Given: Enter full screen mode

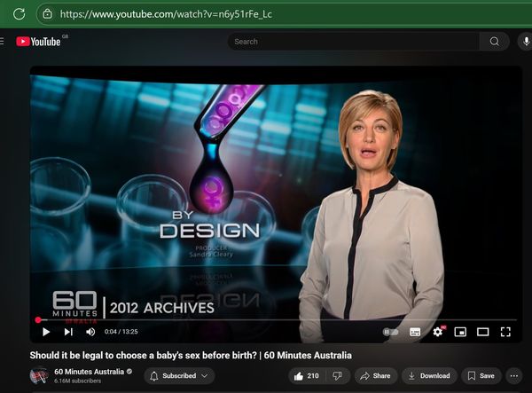Looking at the screenshot, I should [505, 332].
